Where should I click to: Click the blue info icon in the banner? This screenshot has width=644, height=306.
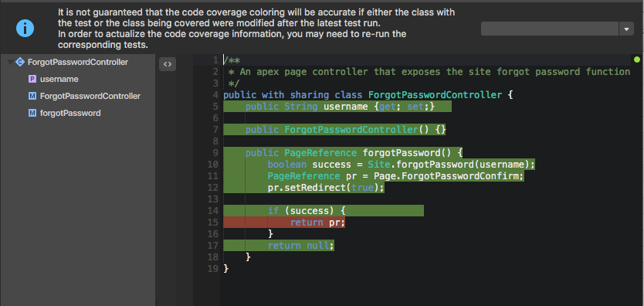[x=25, y=29]
